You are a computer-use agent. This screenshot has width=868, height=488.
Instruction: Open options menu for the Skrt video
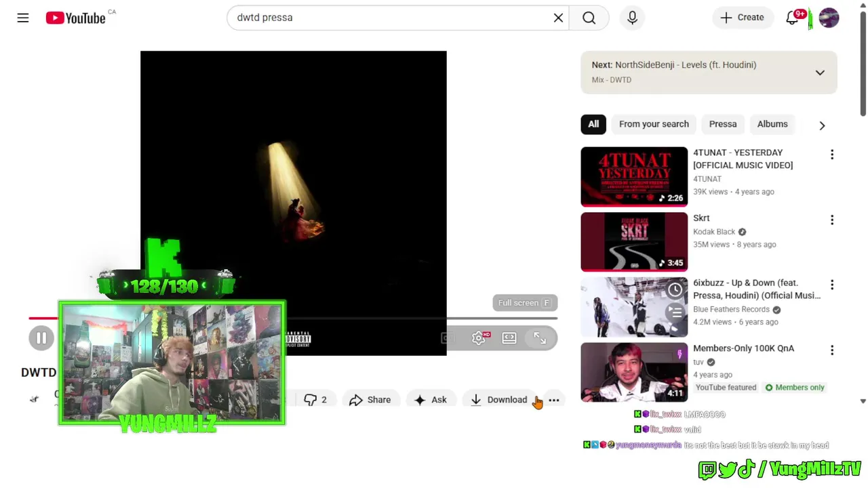[x=832, y=220]
